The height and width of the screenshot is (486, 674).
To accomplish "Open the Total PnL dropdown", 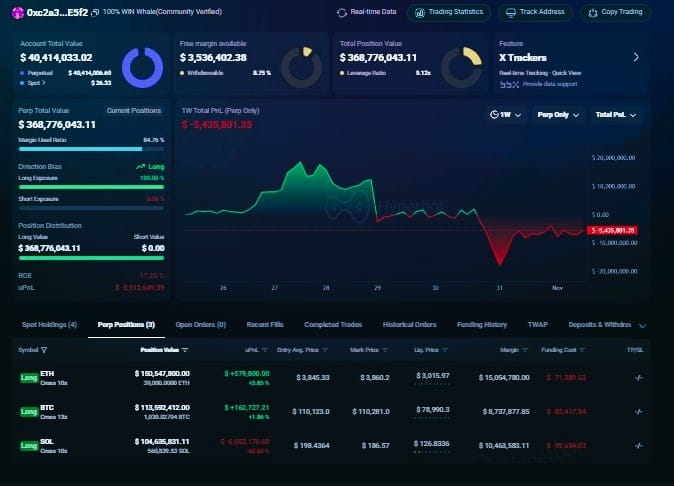I will click(616, 115).
